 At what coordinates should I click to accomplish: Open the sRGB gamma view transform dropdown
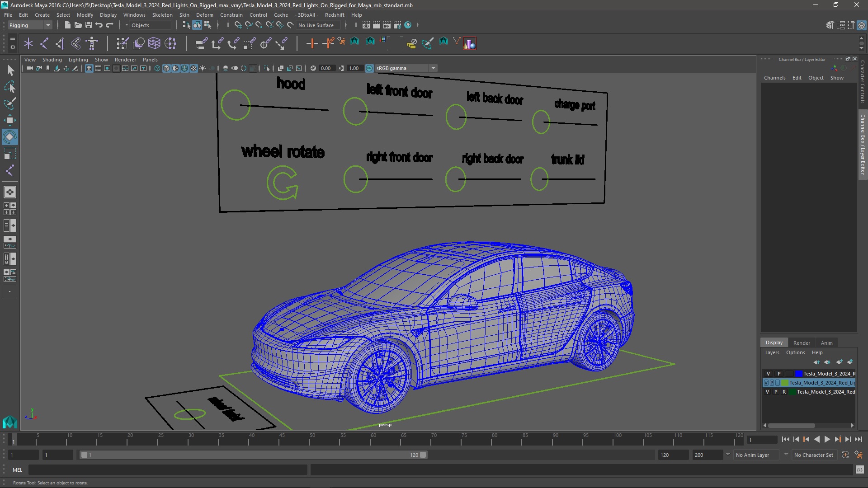point(406,68)
